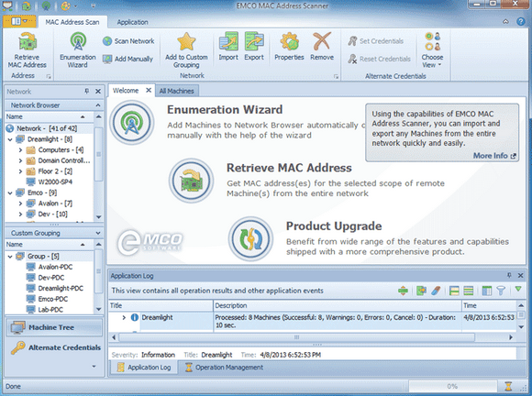This screenshot has width=532, height=396.
Task: Click the Product Upgrade welcome page icon
Action: tap(250, 239)
